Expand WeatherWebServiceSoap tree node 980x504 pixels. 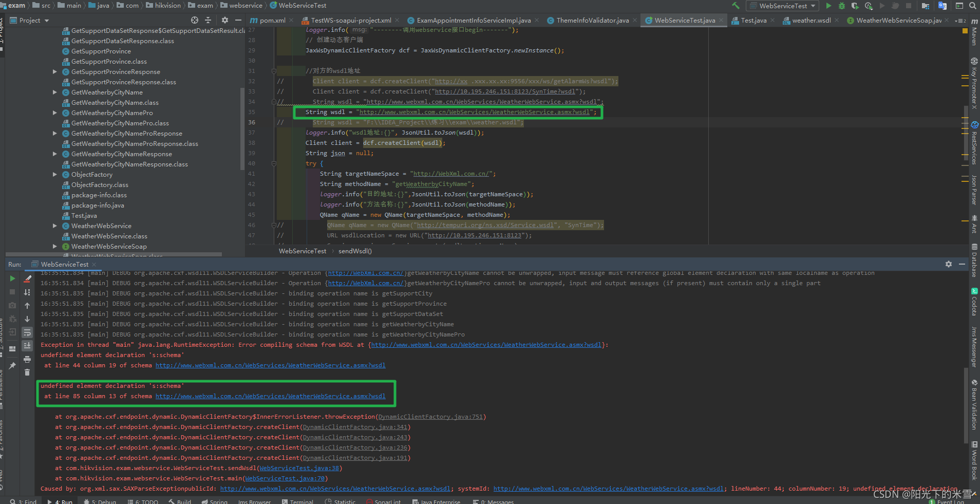(55, 246)
